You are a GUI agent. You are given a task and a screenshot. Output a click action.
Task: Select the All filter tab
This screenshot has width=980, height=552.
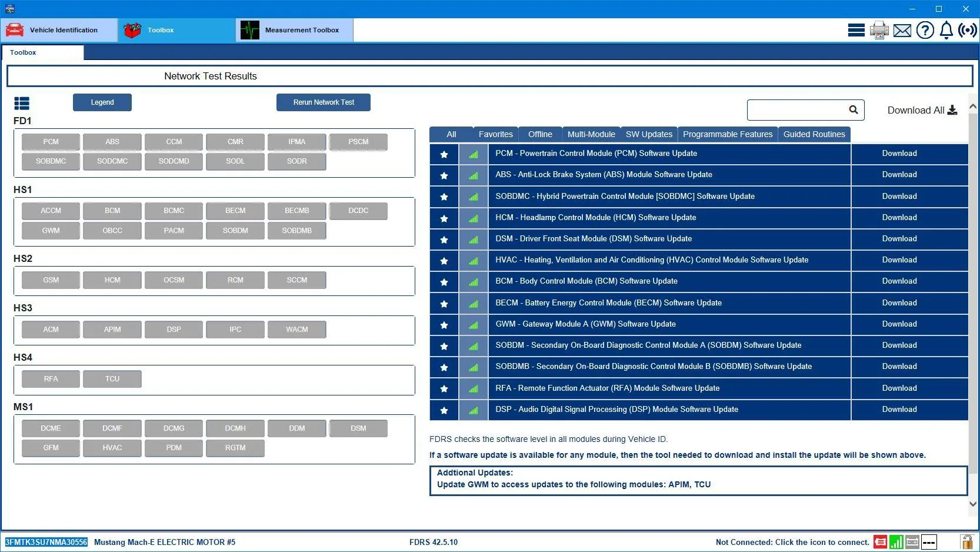451,134
